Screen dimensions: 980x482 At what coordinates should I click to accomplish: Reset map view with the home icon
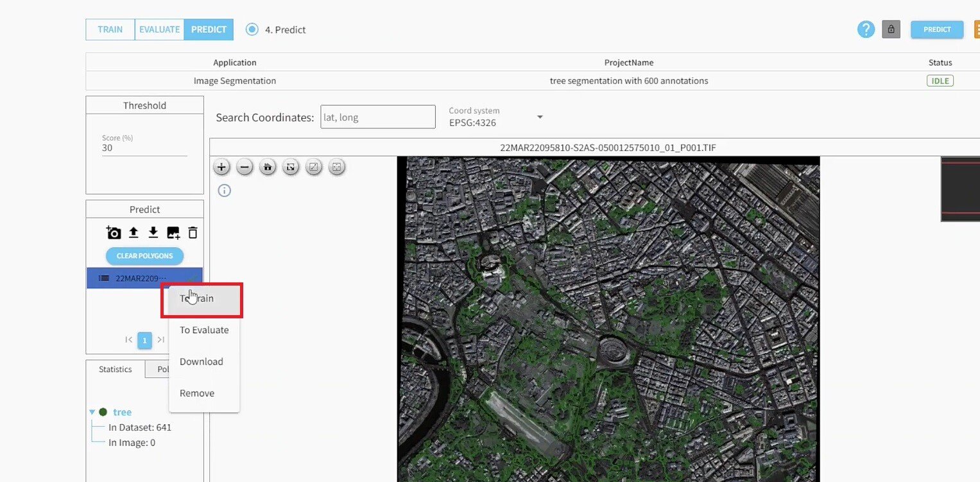(x=268, y=167)
